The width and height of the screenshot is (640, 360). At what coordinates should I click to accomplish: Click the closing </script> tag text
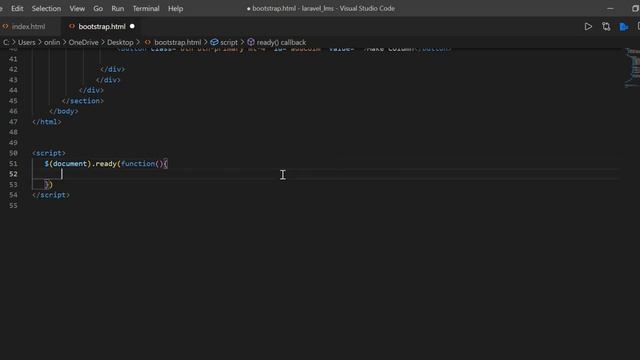point(51,195)
